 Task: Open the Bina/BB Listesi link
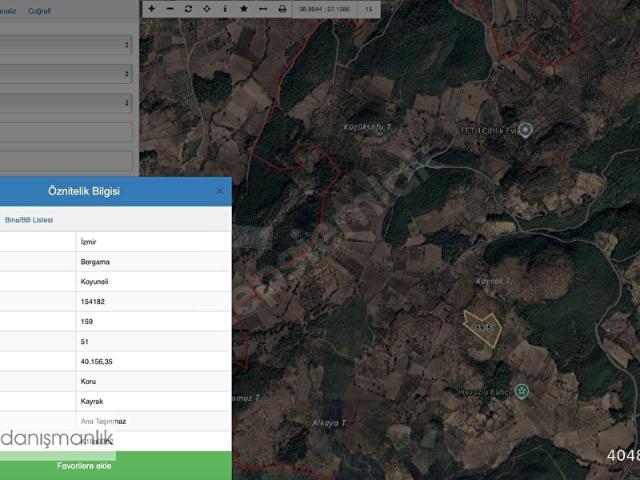pyautogui.click(x=29, y=220)
